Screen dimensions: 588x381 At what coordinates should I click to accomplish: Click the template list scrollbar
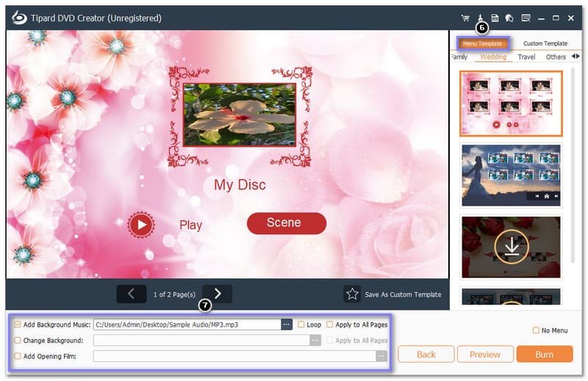point(573,165)
